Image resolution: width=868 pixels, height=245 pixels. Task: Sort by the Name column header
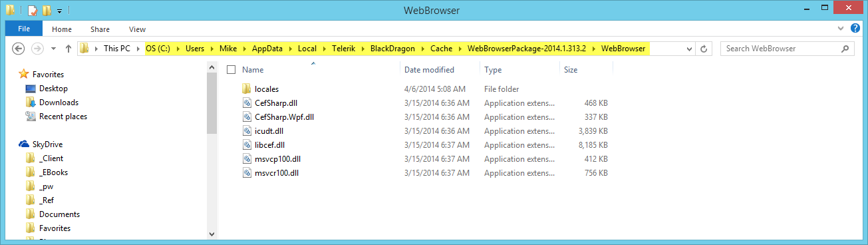click(x=253, y=69)
